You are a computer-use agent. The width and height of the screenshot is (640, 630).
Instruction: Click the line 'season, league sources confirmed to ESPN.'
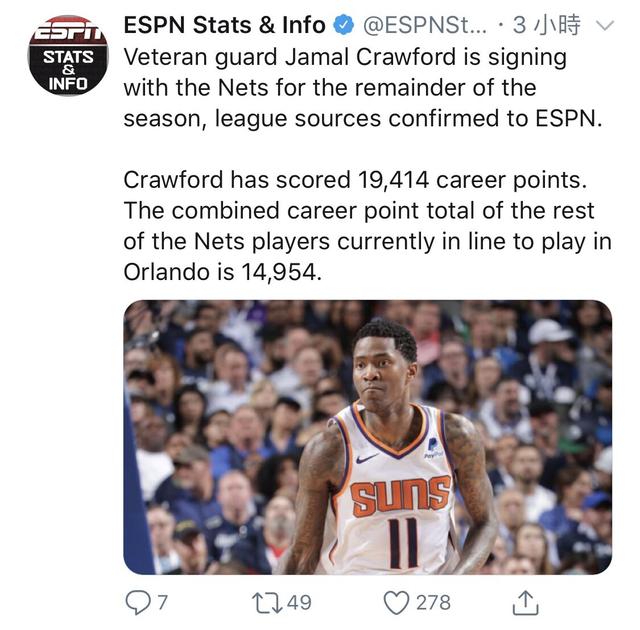tap(363, 119)
